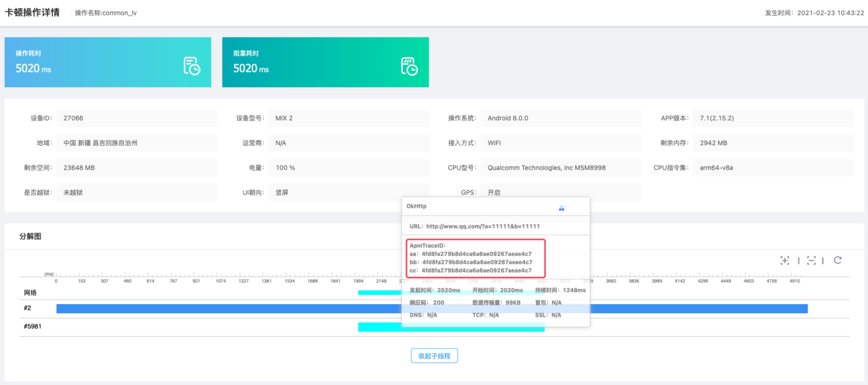Click the remaining space field 23648 MB
Viewport: 868px width, 385px height.
pyautogui.click(x=136, y=168)
